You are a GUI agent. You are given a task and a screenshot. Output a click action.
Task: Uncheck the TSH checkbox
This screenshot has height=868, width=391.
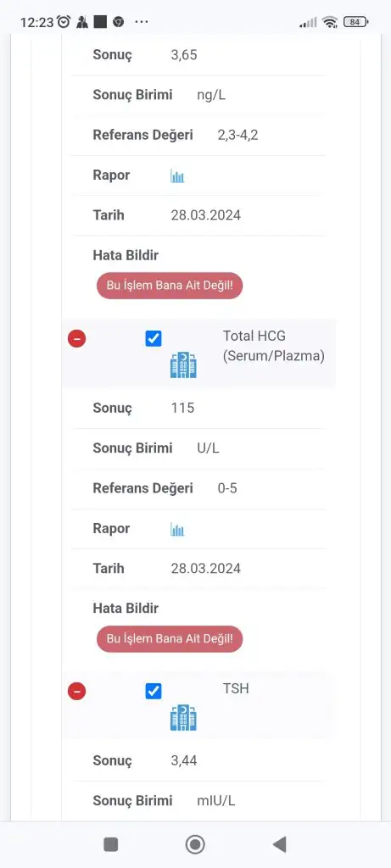[x=154, y=692]
